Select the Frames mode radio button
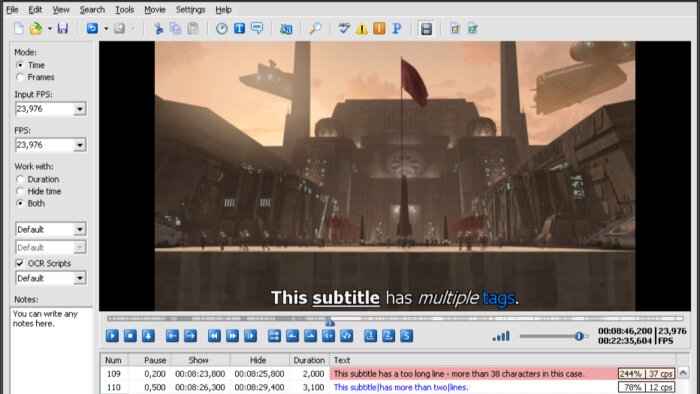Image resolution: width=700 pixels, height=394 pixels. pyautogui.click(x=20, y=77)
